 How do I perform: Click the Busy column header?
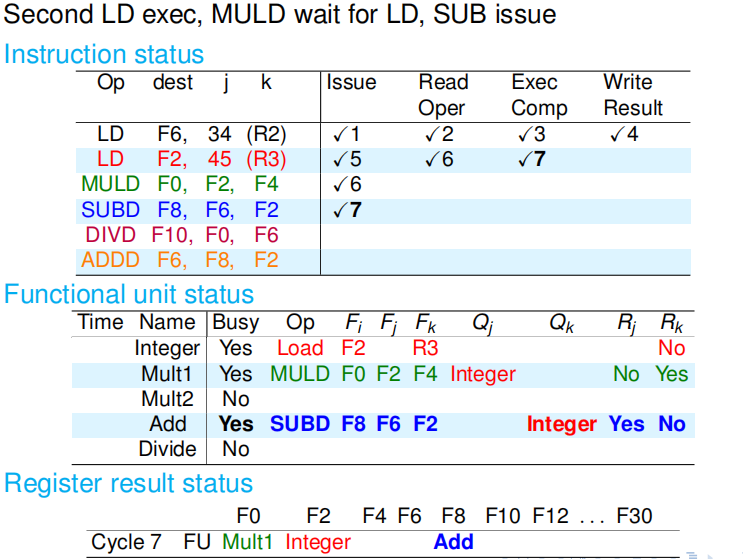pos(236,322)
